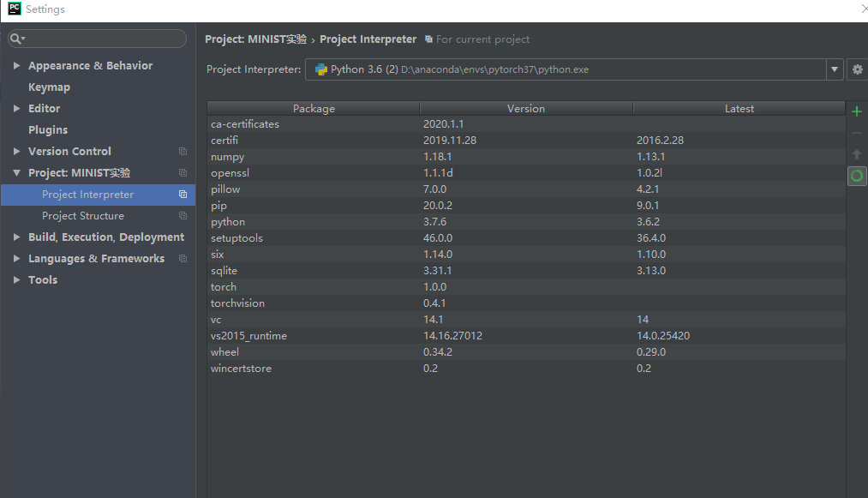
Task: Click the settings icon beside Version Control
Action: (x=183, y=151)
